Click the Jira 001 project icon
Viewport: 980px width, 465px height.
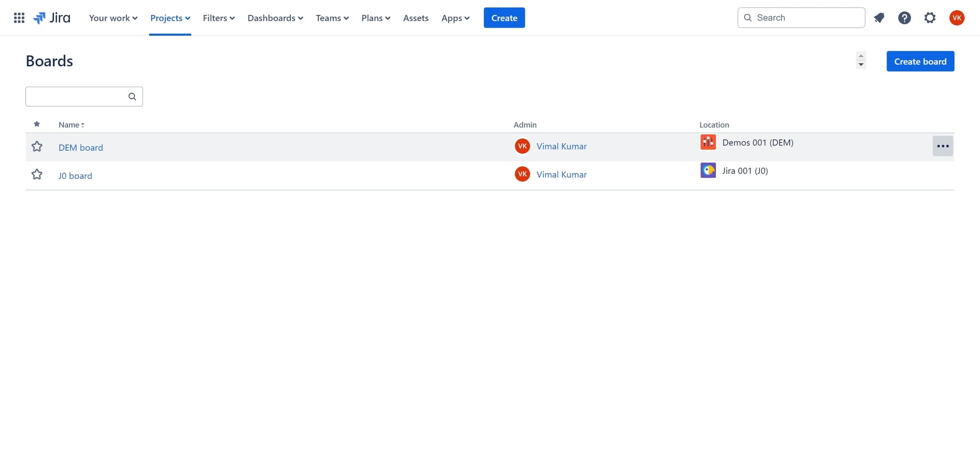[x=708, y=170]
